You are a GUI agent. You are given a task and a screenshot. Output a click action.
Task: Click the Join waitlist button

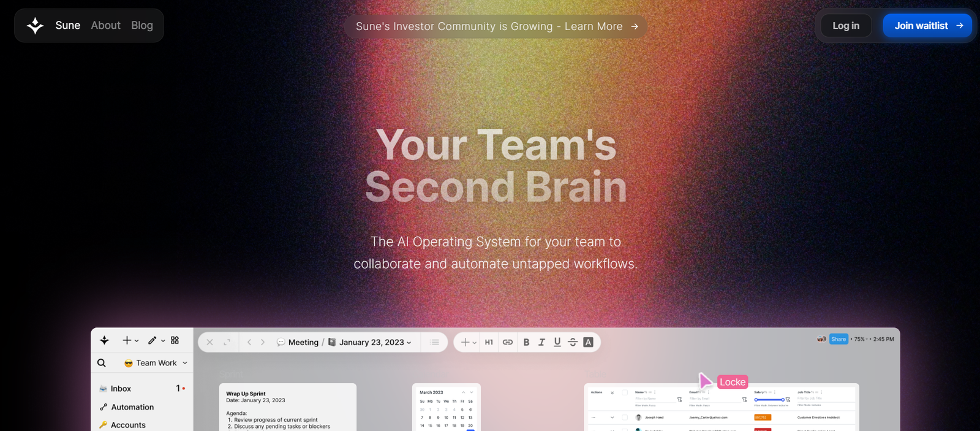[927, 26]
